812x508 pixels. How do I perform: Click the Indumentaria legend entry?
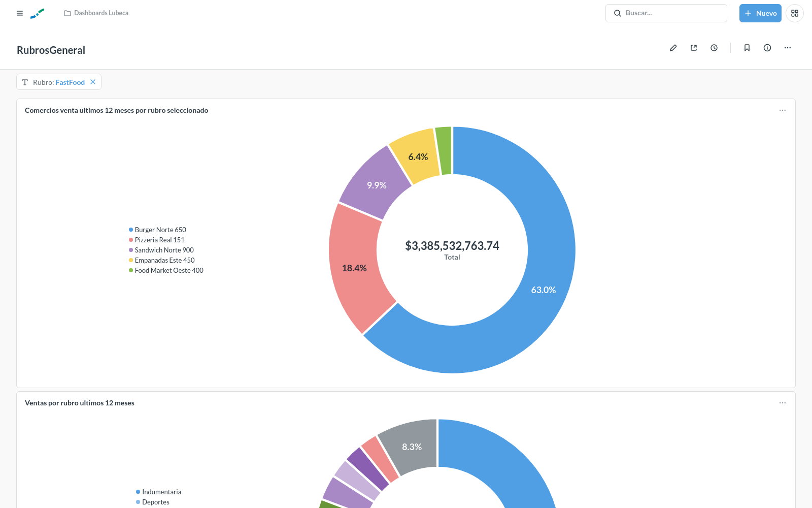[159, 492]
